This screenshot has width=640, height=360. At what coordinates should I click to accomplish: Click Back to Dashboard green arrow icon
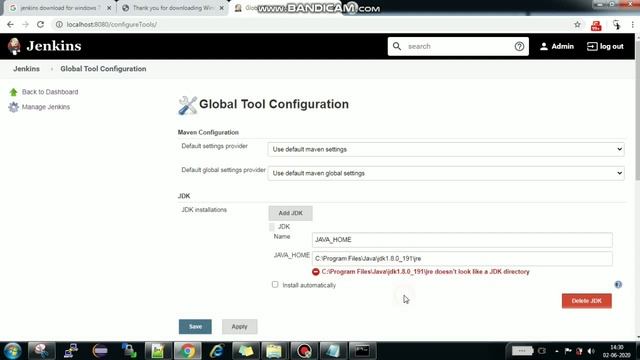(x=13, y=92)
